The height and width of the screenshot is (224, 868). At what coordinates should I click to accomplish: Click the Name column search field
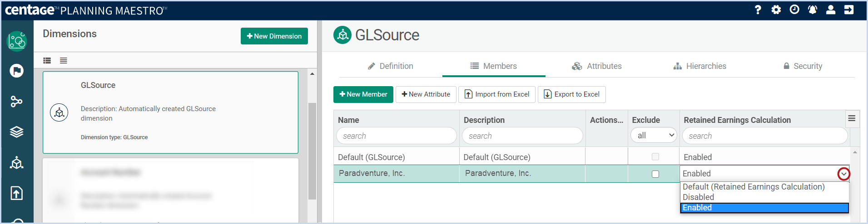click(x=397, y=136)
